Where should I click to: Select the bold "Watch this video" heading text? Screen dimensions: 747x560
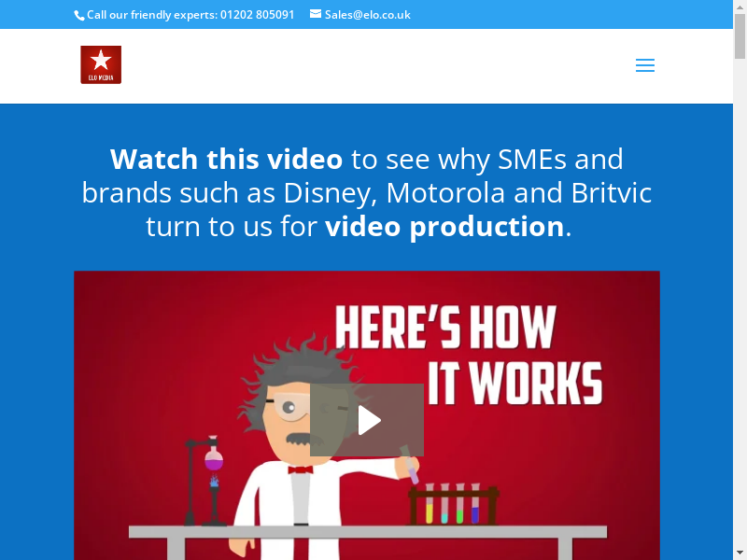click(226, 159)
